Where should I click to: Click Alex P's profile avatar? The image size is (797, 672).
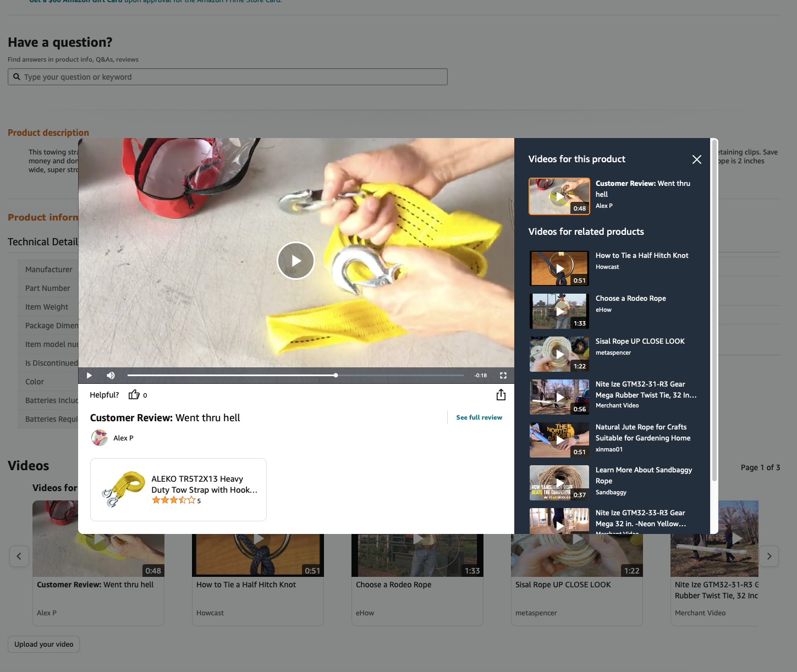[100, 438]
